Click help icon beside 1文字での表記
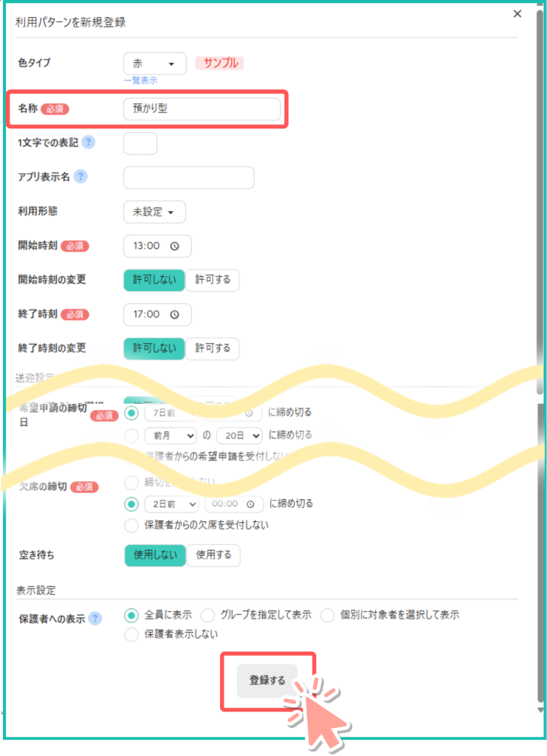Viewport: 547px width, 756px height. click(89, 142)
